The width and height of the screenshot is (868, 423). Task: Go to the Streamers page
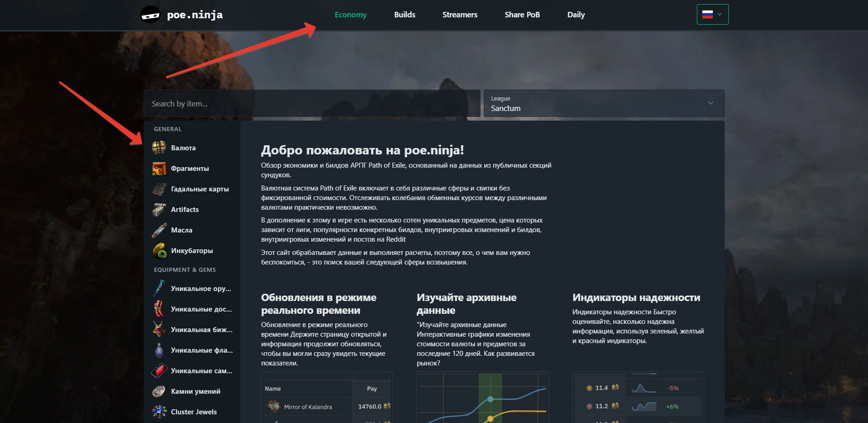point(460,15)
